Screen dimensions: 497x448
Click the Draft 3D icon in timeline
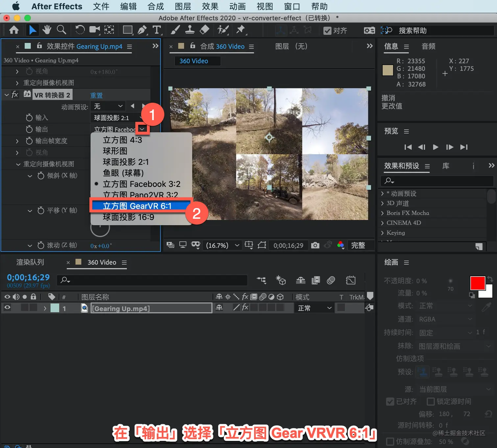click(x=281, y=280)
